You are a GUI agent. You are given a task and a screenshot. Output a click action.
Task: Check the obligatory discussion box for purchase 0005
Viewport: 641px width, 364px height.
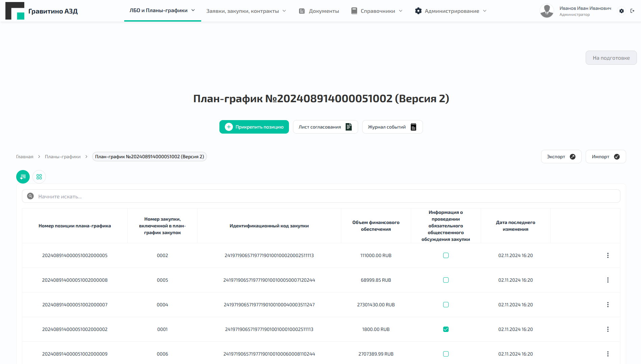[446, 280]
